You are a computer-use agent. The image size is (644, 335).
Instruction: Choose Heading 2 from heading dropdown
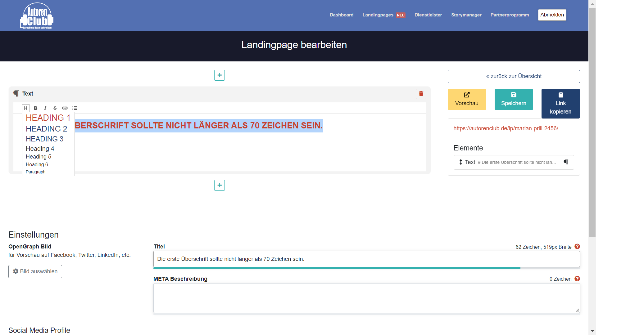46,129
